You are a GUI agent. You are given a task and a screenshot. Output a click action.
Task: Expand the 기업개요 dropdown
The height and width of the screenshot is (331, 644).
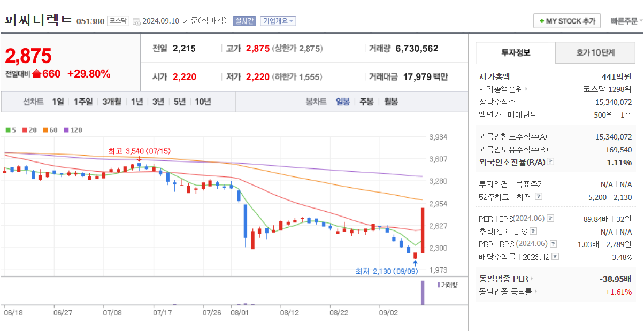tap(278, 21)
